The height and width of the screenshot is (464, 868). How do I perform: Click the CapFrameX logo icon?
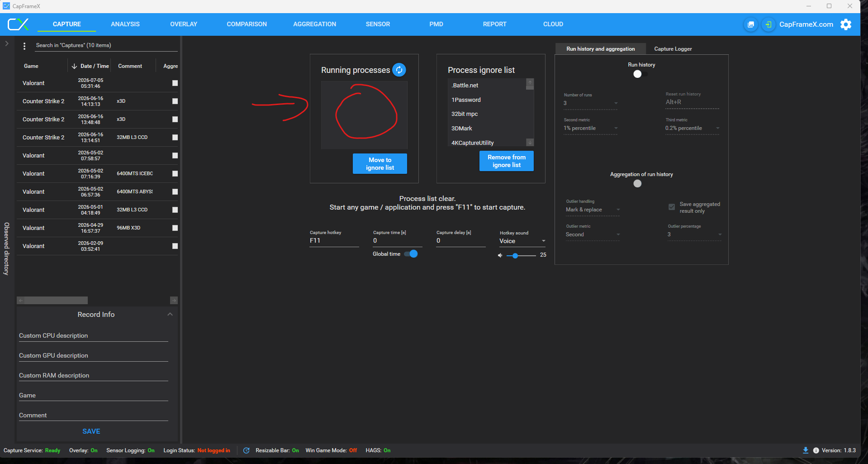pos(18,24)
